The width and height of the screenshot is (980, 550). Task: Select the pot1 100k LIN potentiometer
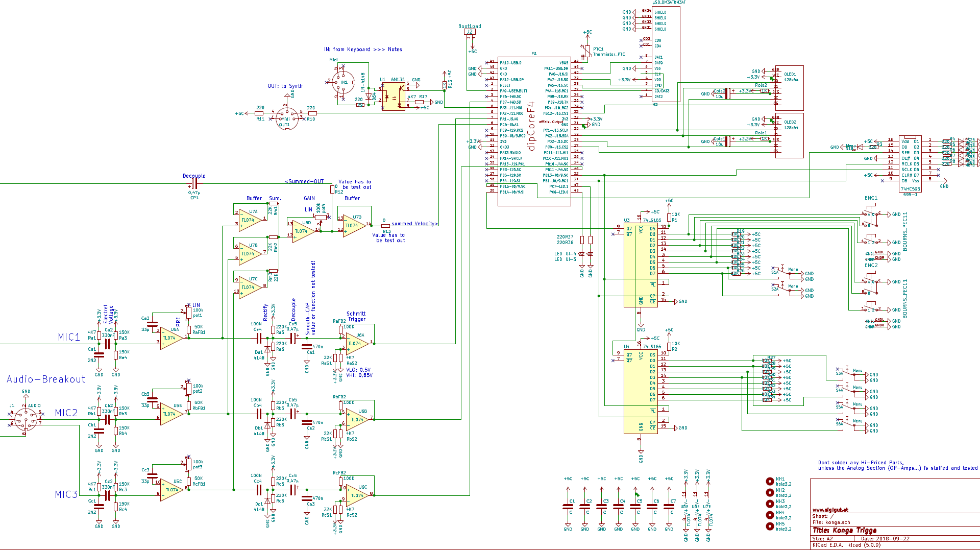[x=189, y=312]
